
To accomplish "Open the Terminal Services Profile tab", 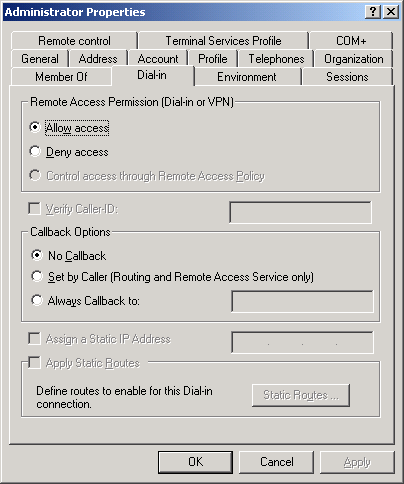I will tap(223, 41).
